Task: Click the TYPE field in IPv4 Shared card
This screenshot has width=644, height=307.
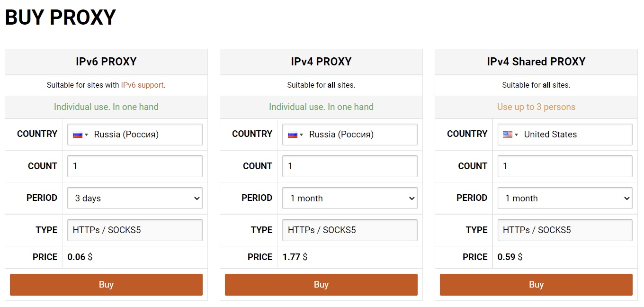Action: 564,230
